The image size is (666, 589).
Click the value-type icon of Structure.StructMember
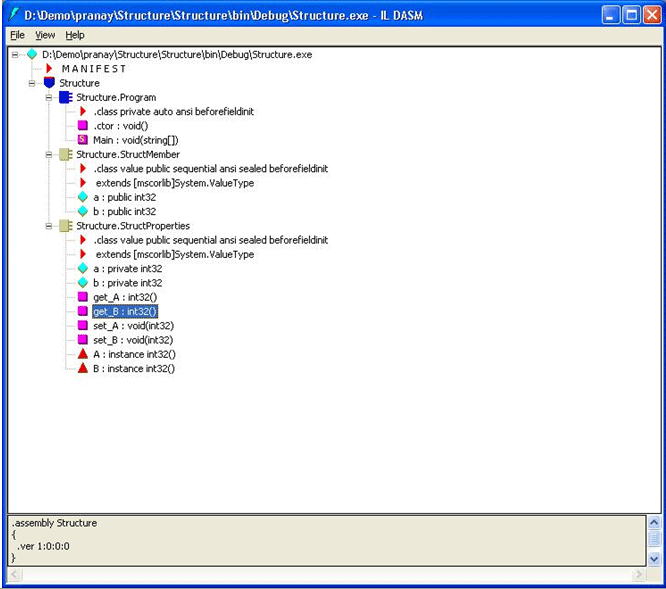[66, 155]
